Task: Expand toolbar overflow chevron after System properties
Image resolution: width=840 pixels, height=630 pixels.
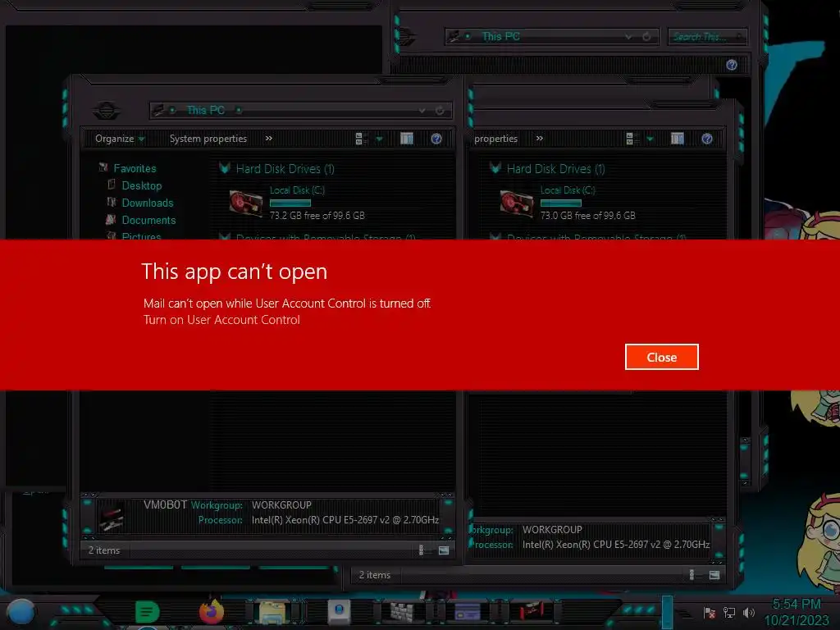Action: click(269, 138)
